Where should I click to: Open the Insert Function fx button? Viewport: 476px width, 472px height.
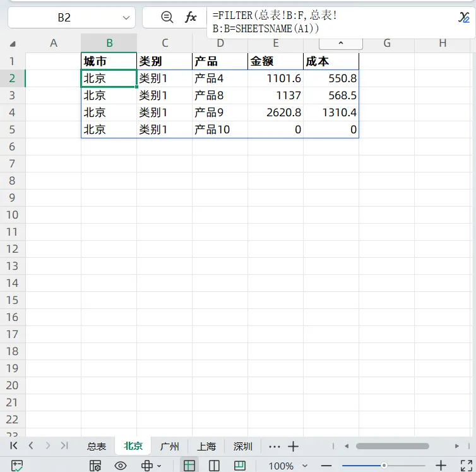tap(191, 17)
